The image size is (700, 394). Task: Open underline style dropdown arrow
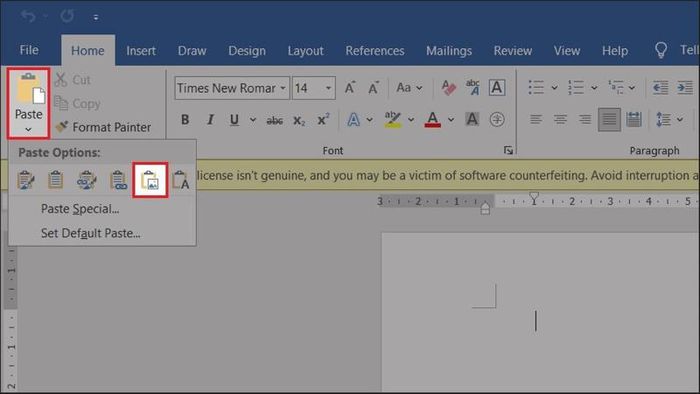pyautogui.click(x=253, y=120)
